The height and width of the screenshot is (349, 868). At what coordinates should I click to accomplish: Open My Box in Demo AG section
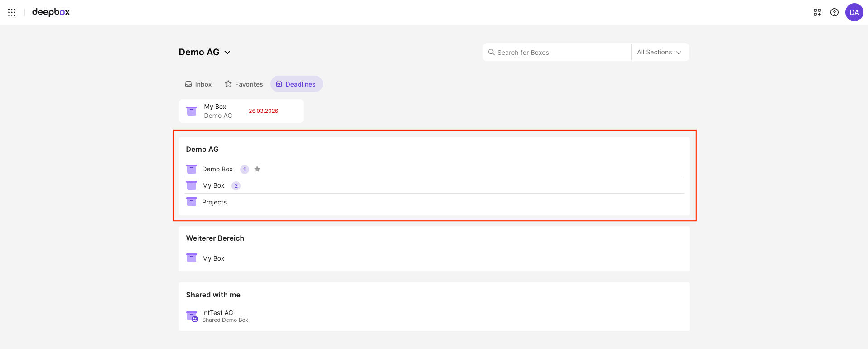(213, 185)
